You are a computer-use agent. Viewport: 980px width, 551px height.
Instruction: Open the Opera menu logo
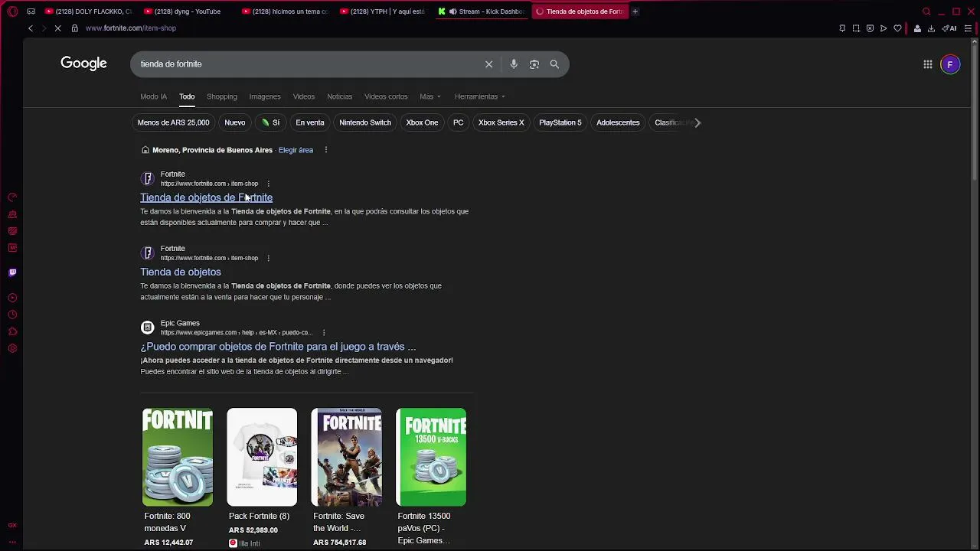[x=12, y=11]
